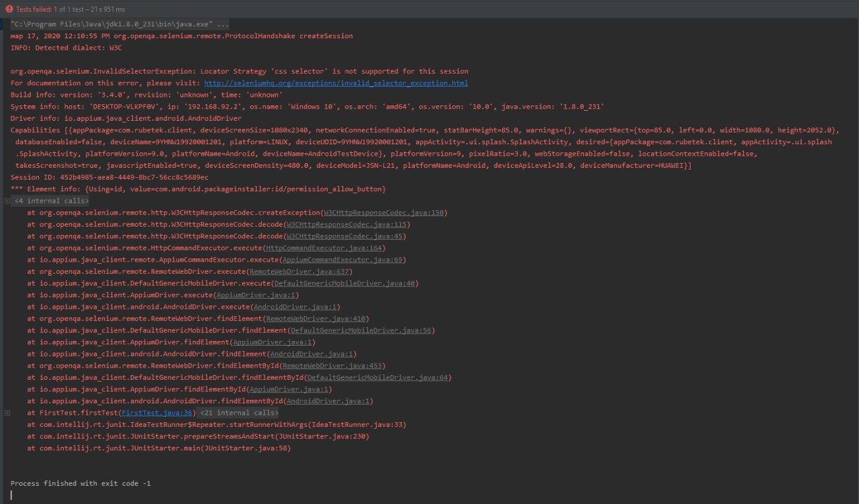Click the IdeaTestRunner.java:33 stack line
Image resolution: width=859 pixels, height=504 pixels.
(x=217, y=425)
